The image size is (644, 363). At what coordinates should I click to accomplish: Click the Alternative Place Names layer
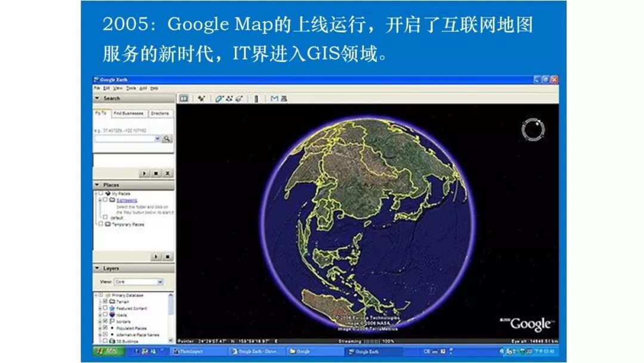pos(138,334)
